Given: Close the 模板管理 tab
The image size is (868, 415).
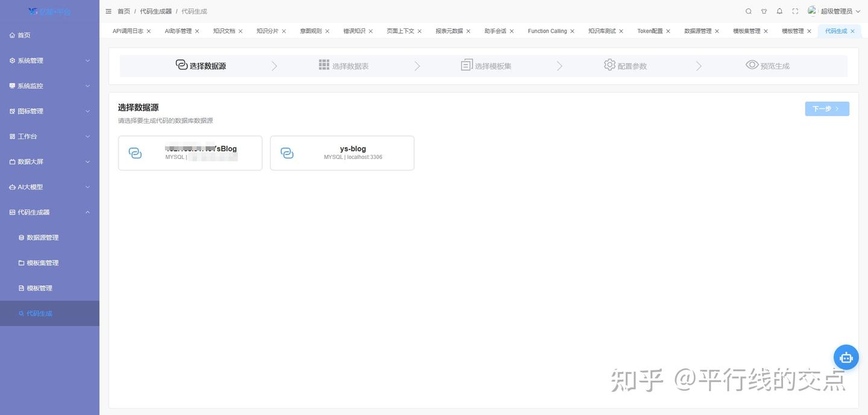Looking at the screenshot, I should click(x=809, y=31).
